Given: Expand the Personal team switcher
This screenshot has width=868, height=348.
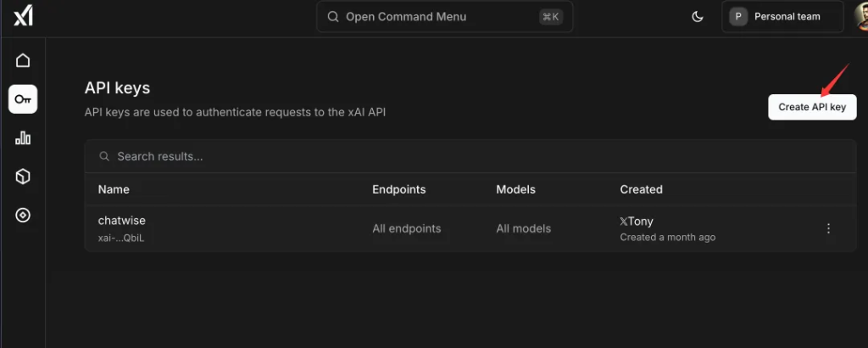Looking at the screenshot, I should tap(782, 17).
